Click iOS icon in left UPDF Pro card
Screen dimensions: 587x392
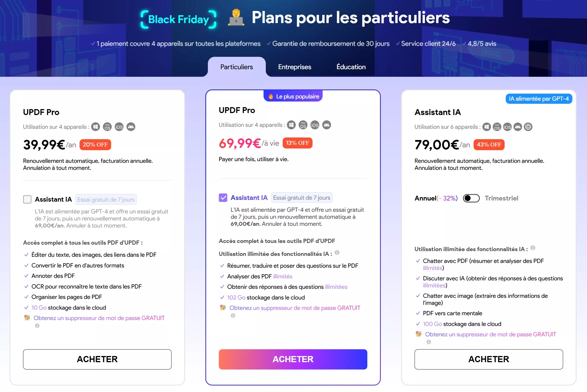119,127
